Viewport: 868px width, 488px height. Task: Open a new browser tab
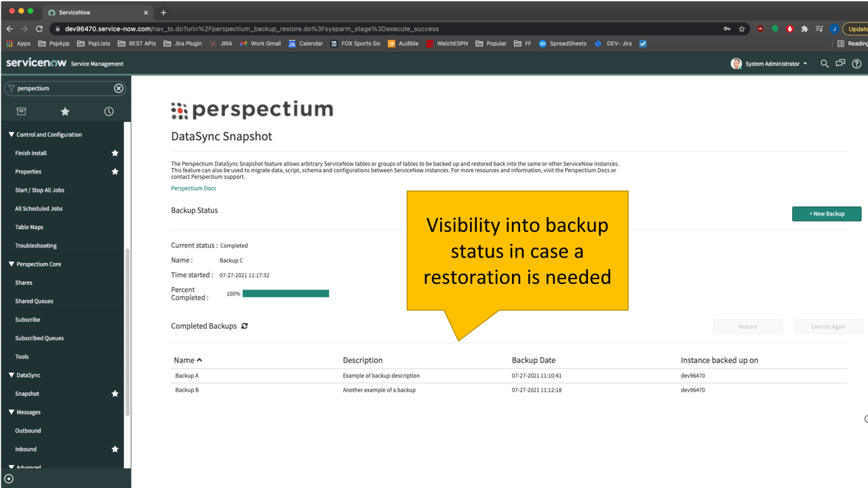coord(163,13)
